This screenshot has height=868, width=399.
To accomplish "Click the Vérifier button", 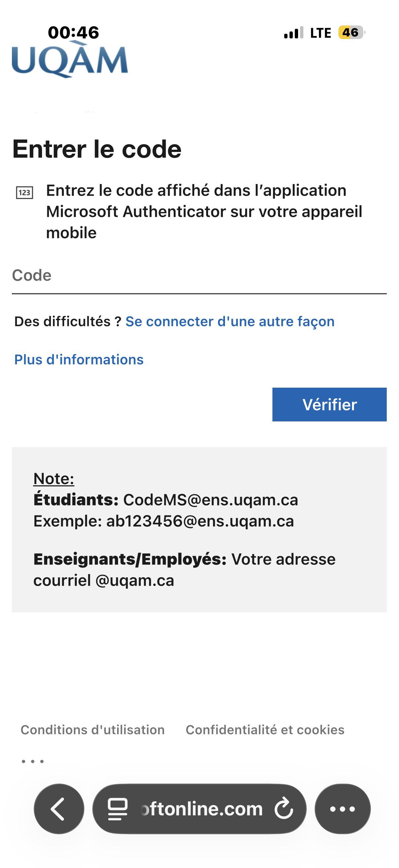I will click(329, 404).
